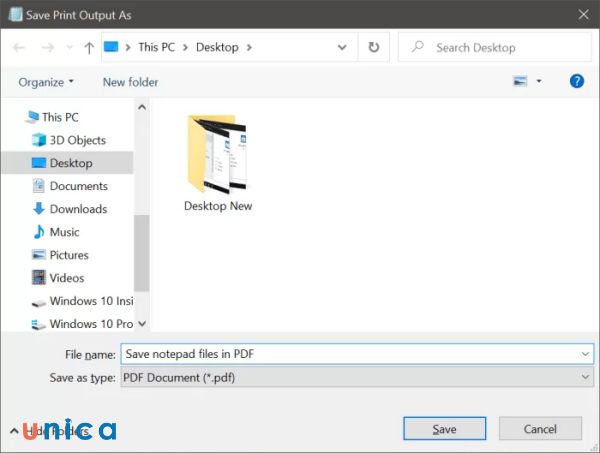Open address bar history dropdown
Viewport: 600px width, 453px height.
[342, 47]
